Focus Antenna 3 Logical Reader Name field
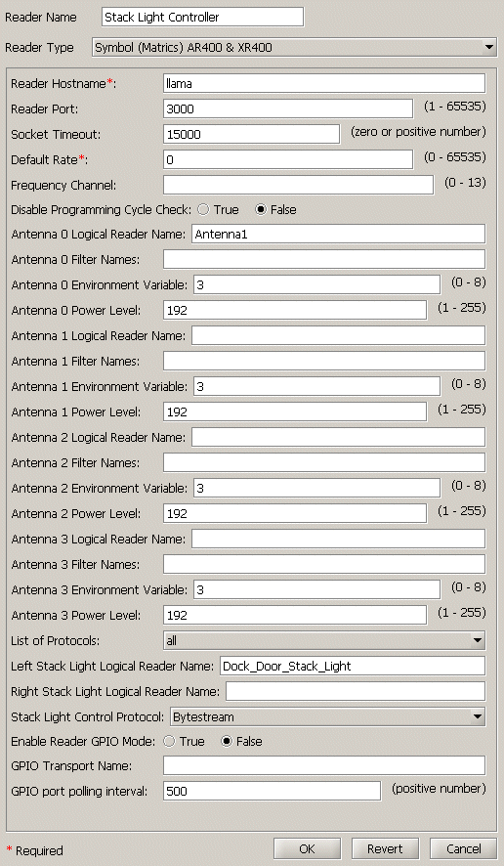The height and width of the screenshot is (866, 504). point(339,539)
